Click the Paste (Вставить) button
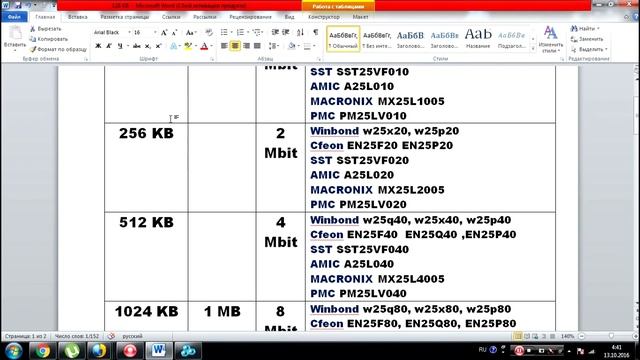This screenshot has width=640, height=360. coord(15,38)
